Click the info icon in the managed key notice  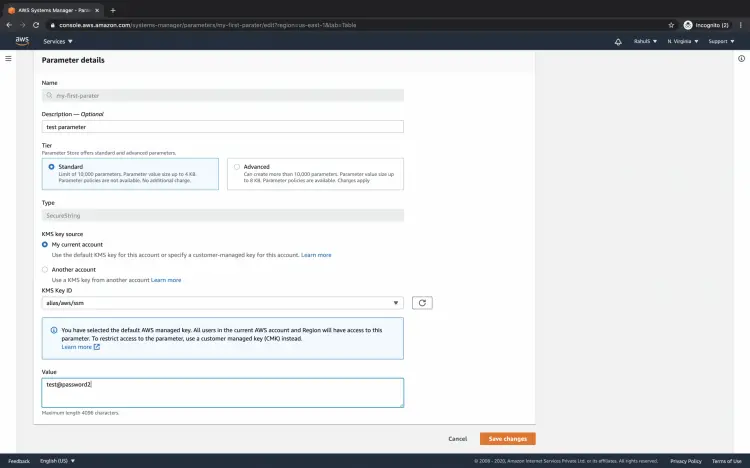click(54, 330)
